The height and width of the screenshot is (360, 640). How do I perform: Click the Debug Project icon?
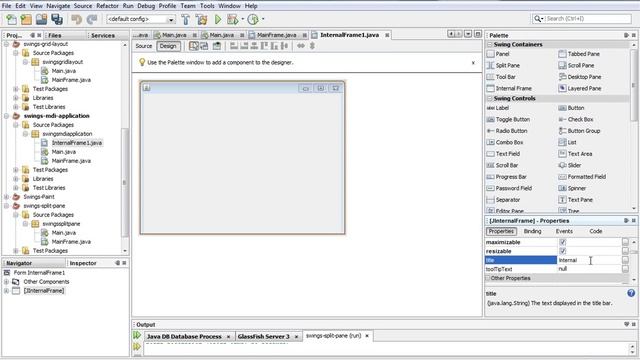click(233, 19)
